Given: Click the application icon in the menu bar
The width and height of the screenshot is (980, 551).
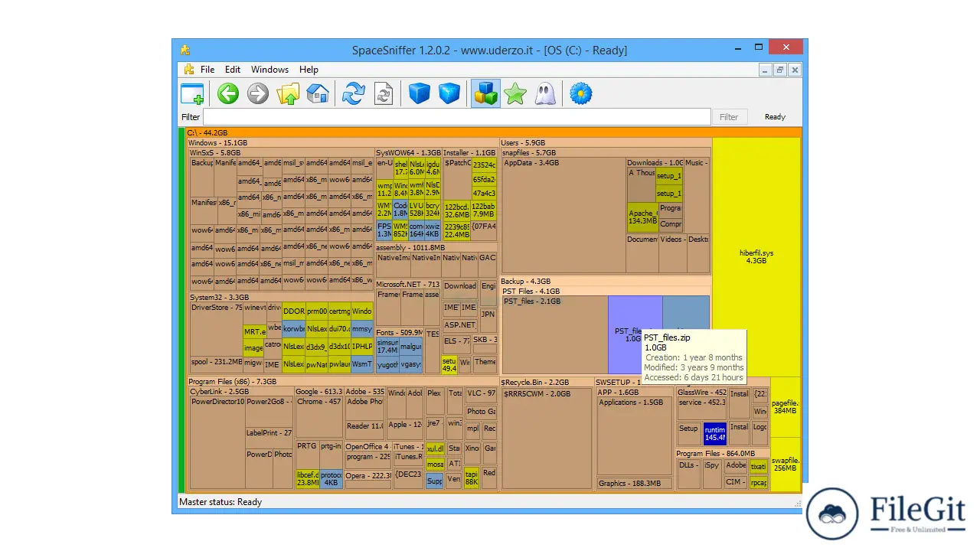Looking at the screenshot, I should pos(189,69).
